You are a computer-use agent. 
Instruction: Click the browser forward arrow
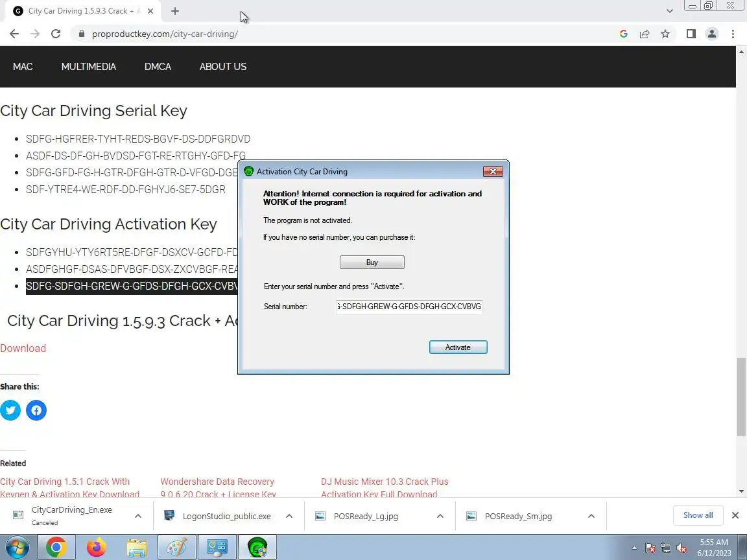35,34
